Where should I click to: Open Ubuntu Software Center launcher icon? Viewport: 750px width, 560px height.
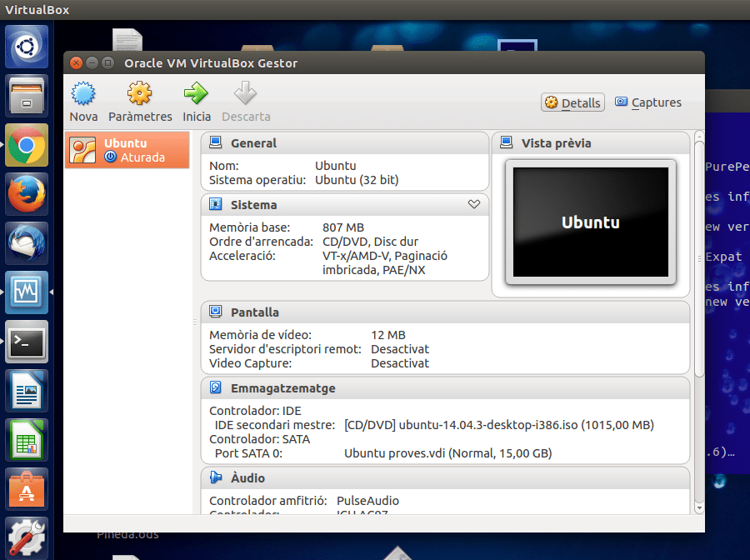27,490
